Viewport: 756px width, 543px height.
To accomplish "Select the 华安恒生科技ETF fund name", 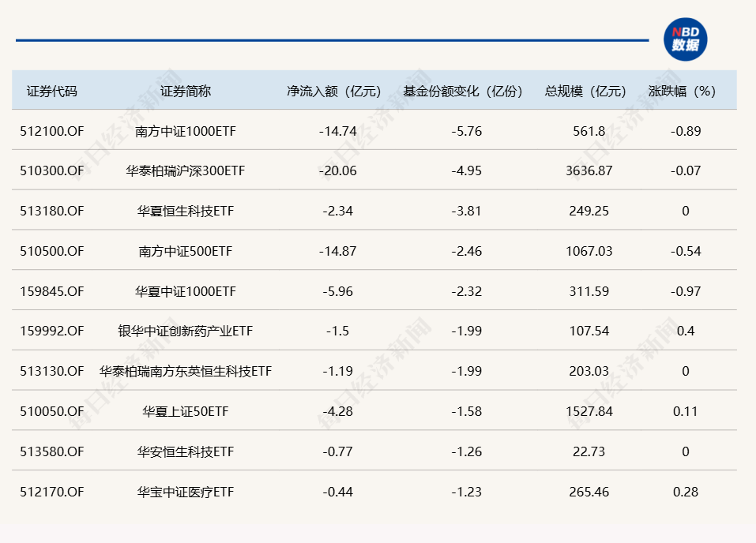I will point(186,451).
